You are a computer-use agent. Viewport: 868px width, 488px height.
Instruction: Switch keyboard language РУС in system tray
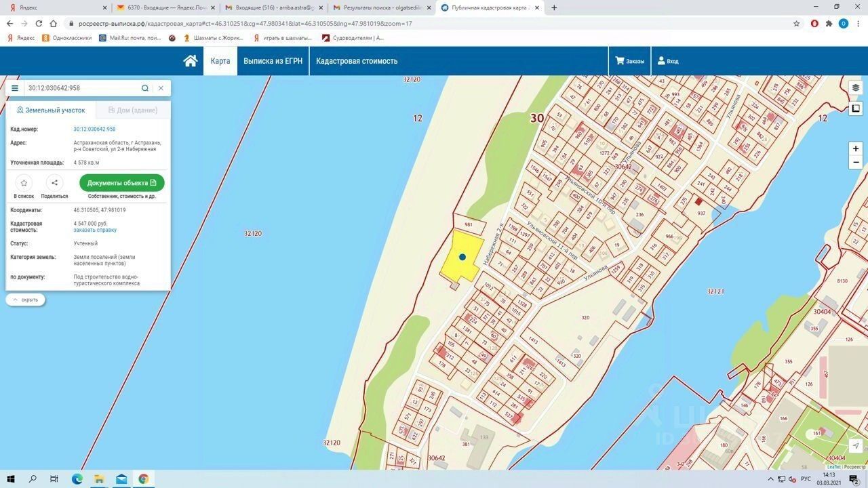[806, 479]
